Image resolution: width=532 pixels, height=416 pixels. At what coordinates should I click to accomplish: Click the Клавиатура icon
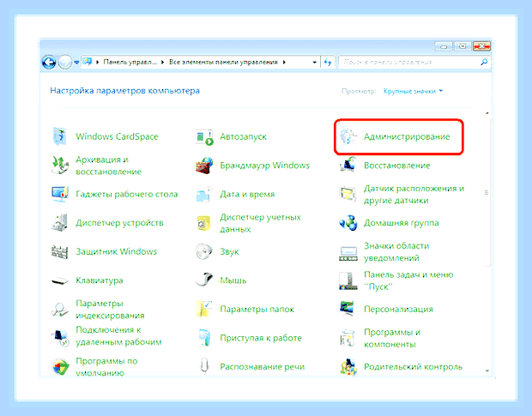pos(60,281)
